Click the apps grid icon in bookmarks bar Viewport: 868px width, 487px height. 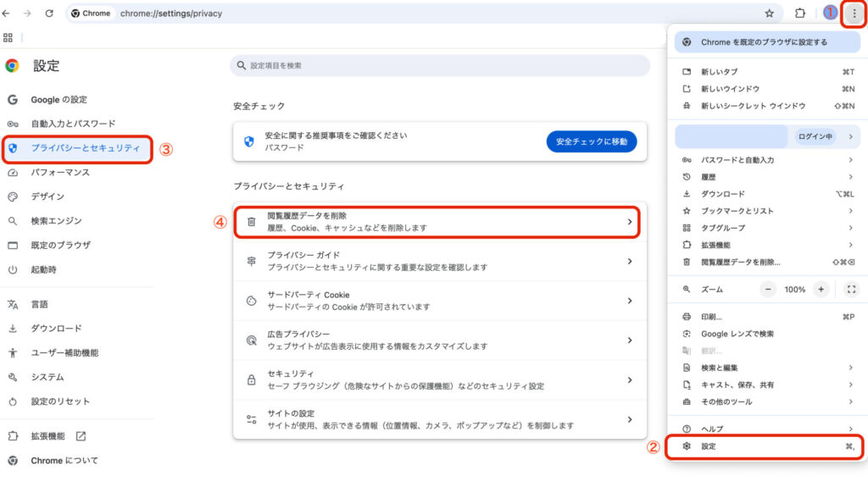(x=8, y=37)
